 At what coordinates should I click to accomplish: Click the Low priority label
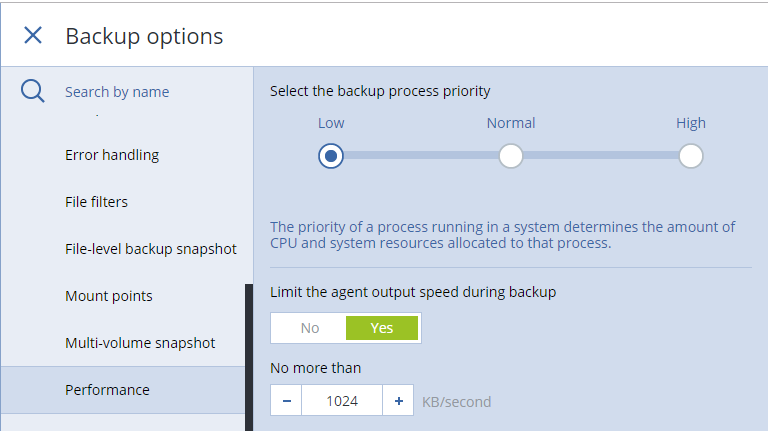tap(331, 123)
